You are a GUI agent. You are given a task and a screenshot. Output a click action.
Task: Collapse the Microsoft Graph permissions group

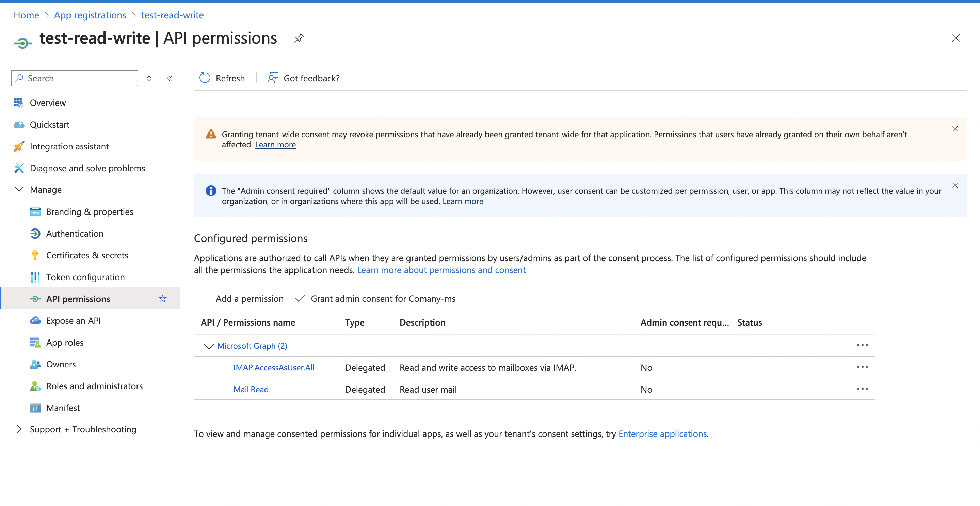tap(208, 346)
